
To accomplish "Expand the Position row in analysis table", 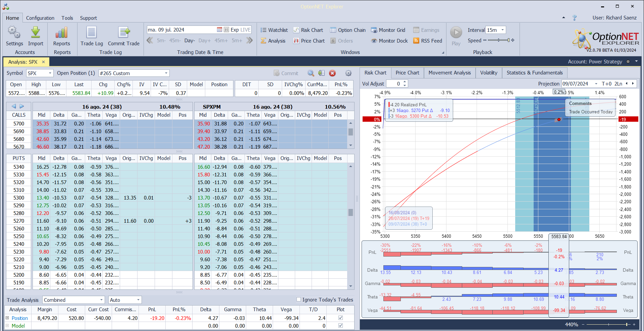I will pos(7,318).
